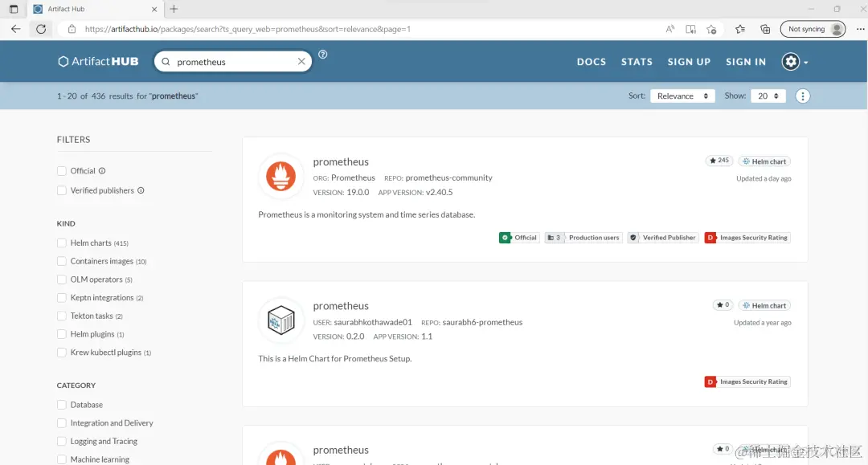The image size is (868, 465).
Task: Check the Tekton tasks filter
Action: click(61, 316)
